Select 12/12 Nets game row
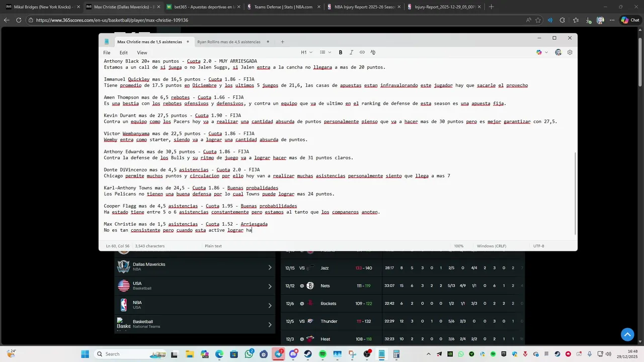The width and height of the screenshot is (644, 362). click(403, 286)
